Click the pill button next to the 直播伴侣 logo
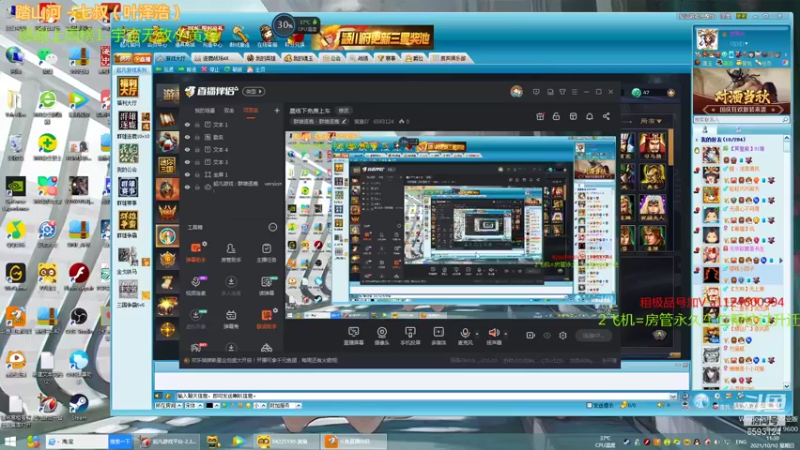 pos(254,92)
